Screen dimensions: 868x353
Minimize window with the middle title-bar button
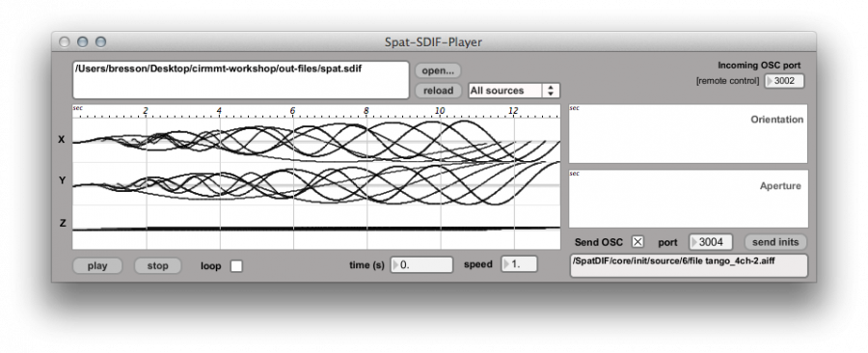coord(83,42)
